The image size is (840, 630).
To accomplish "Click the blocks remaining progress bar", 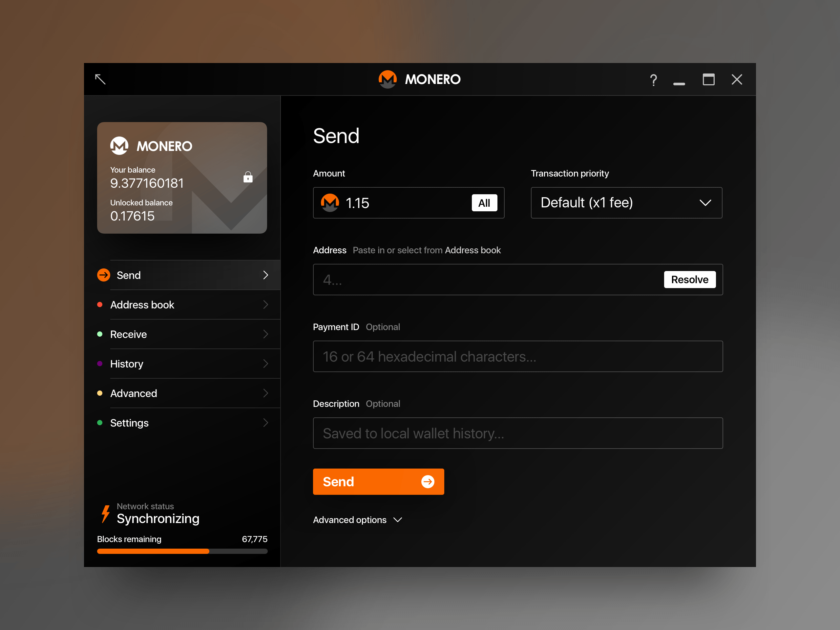I will [182, 551].
